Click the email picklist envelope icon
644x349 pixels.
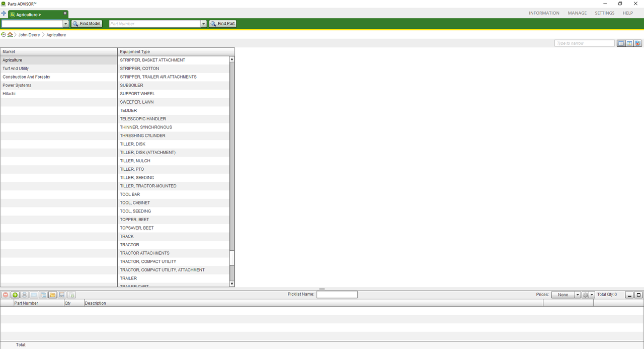point(34,295)
